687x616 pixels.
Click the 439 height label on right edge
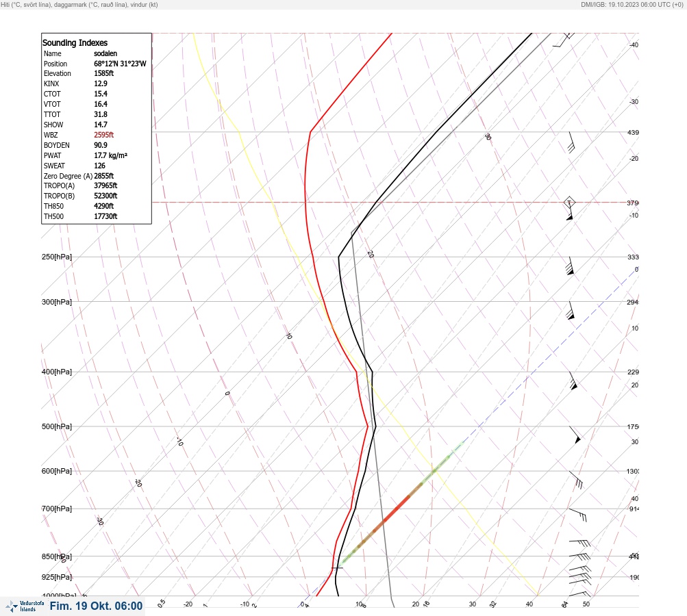[633, 132]
